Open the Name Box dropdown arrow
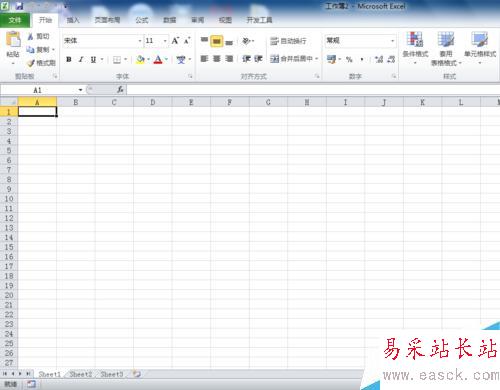This screenshot has width=500, height=390. (80, 90)
